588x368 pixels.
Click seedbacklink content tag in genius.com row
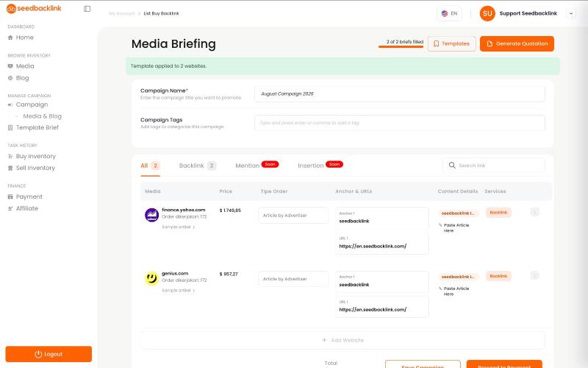click(x=458, y=277)
